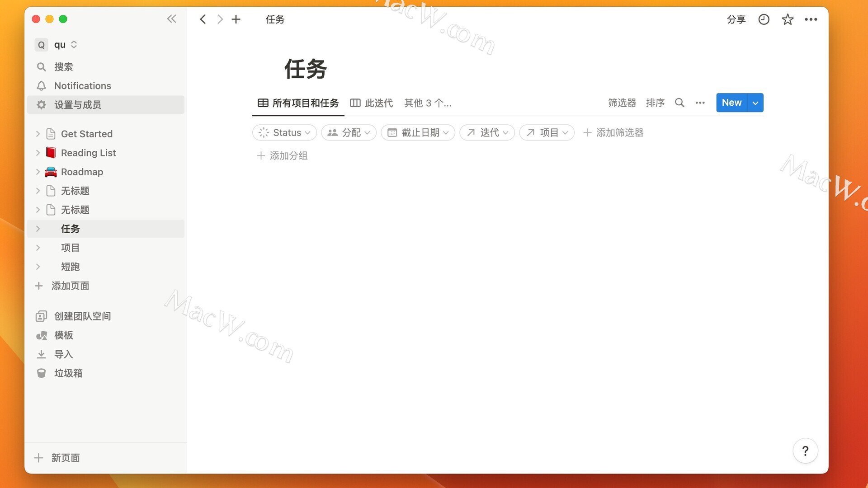
Task: Switch to 此迭代 view tab
Action: [x=372, y=103]
